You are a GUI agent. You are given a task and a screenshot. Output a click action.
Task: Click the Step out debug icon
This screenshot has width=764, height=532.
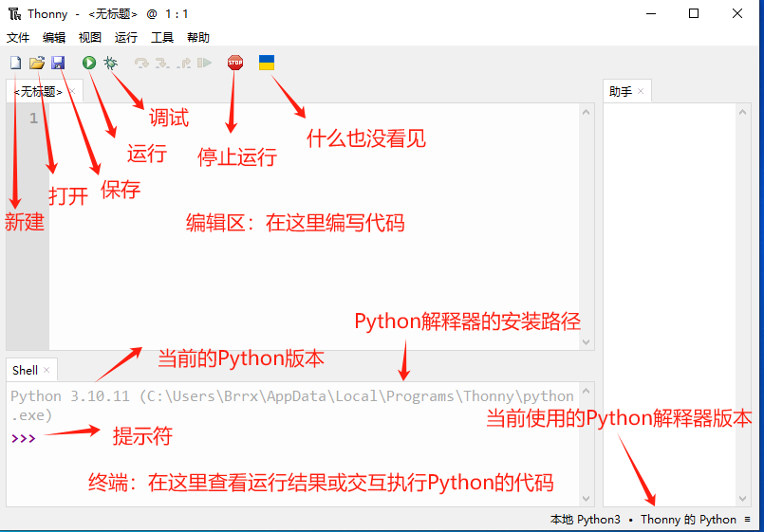tap(184, 63)
